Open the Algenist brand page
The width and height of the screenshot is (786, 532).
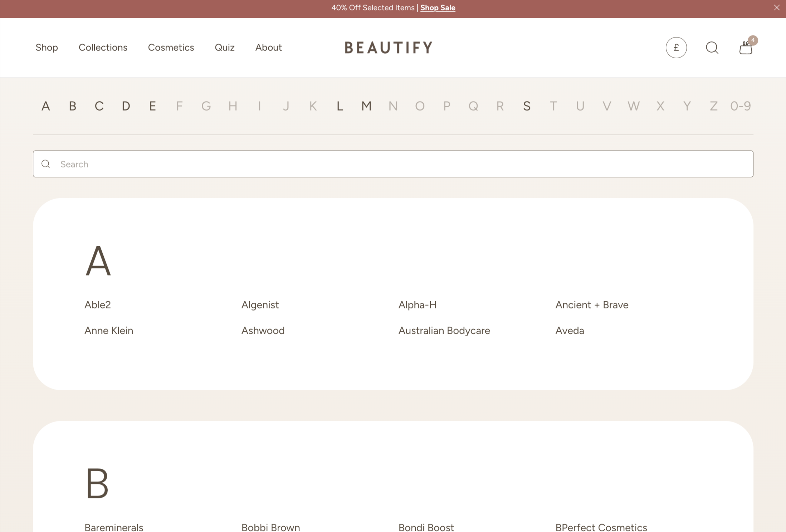point(260,305)
